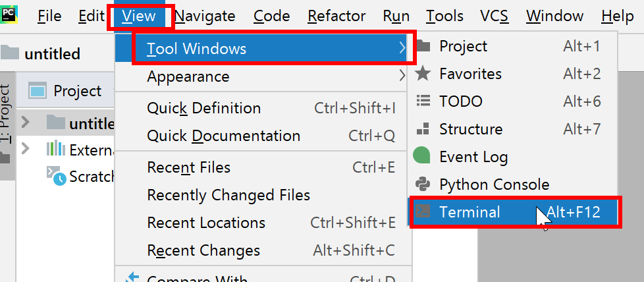Open Terminal from Tool Windows submenu
Image resolution: width=644 pixels, height=282 pixels.
point(516,212)
